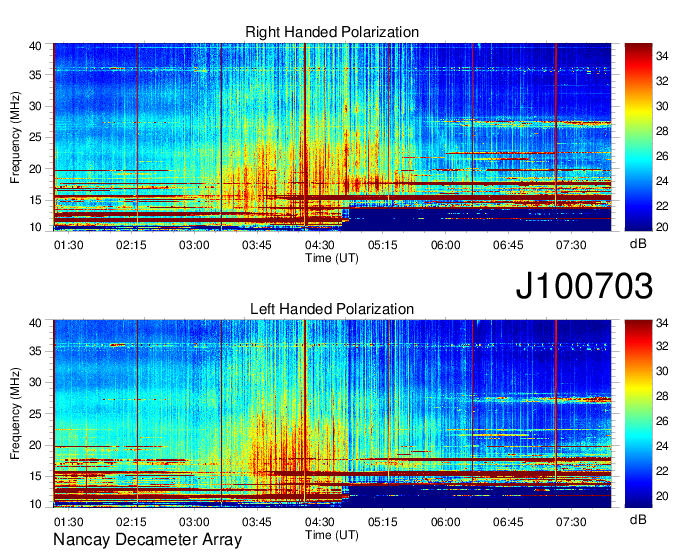Click the 10 MHz tick on left-handed plot
680x552 pixels.
tap(36, 504)
